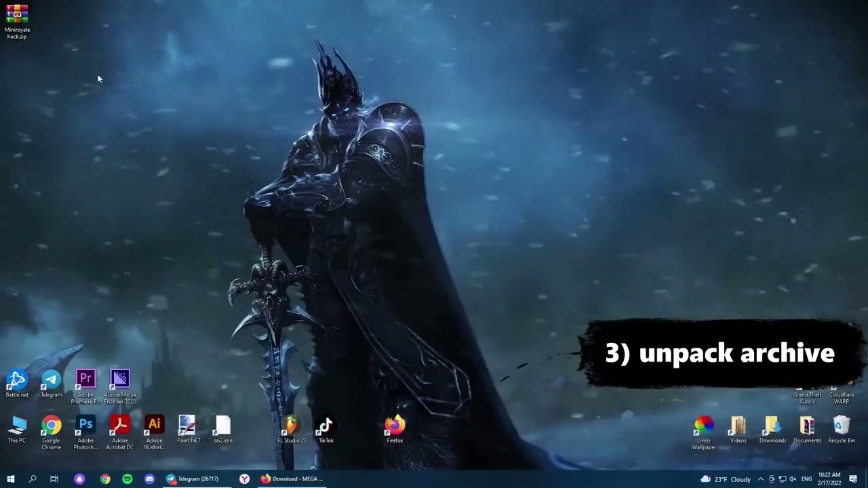Select the Adobe Illustrator desktop shortcut

click(x=155, y=433)
